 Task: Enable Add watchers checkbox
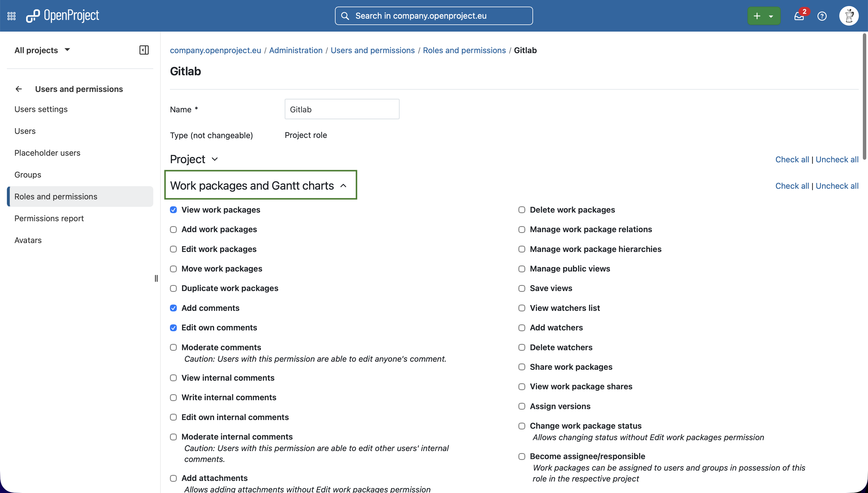tap(522, 328)
